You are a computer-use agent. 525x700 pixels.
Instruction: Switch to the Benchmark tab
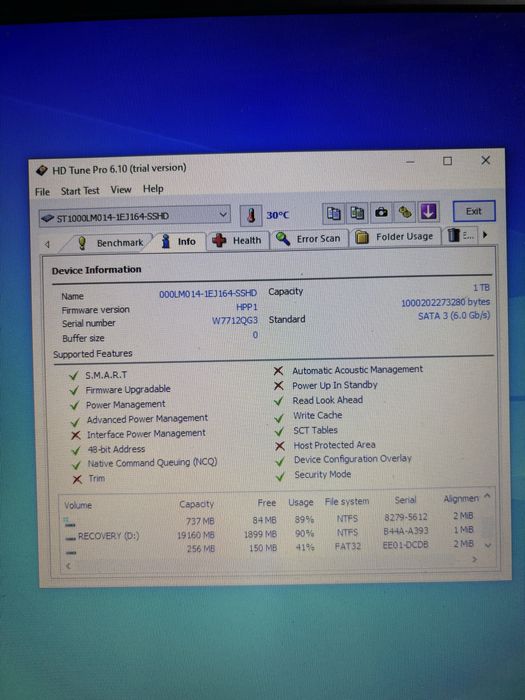click(109, 243)
